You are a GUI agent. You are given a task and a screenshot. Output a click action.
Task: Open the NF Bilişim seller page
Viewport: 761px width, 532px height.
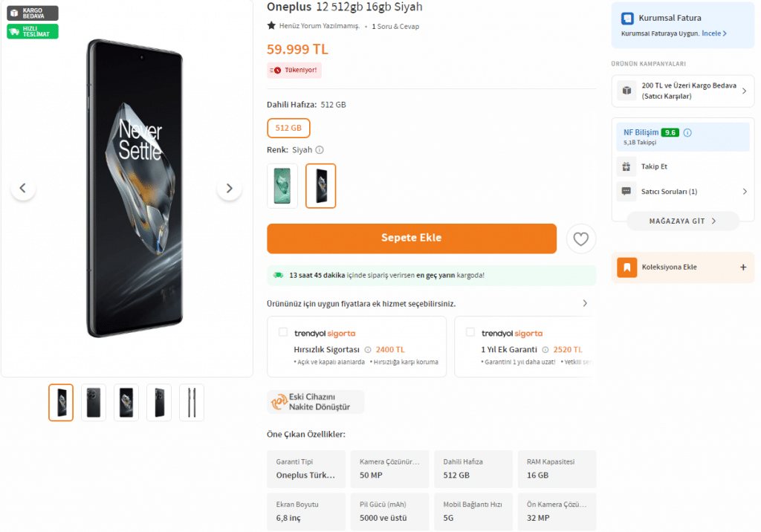[641, 132]
